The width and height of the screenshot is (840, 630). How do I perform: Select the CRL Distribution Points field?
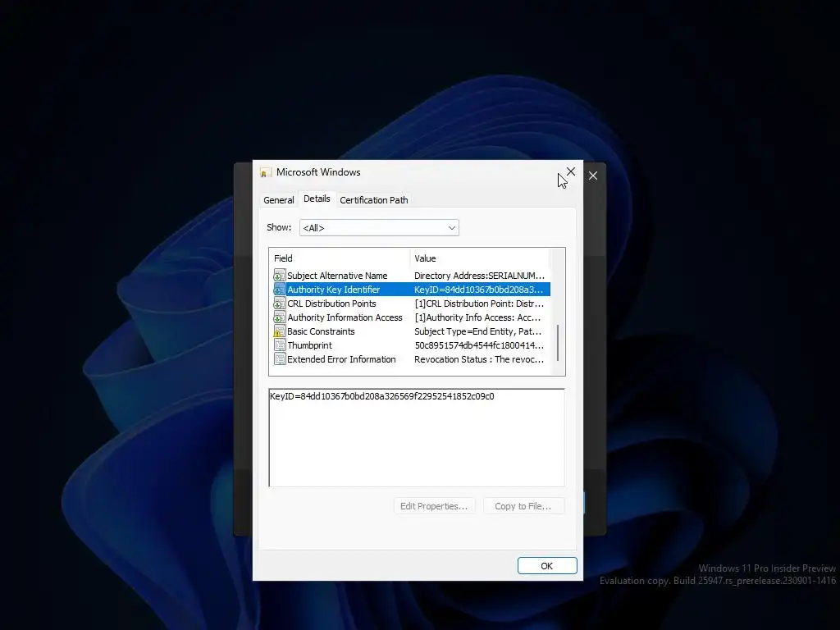tap(331, 304)
